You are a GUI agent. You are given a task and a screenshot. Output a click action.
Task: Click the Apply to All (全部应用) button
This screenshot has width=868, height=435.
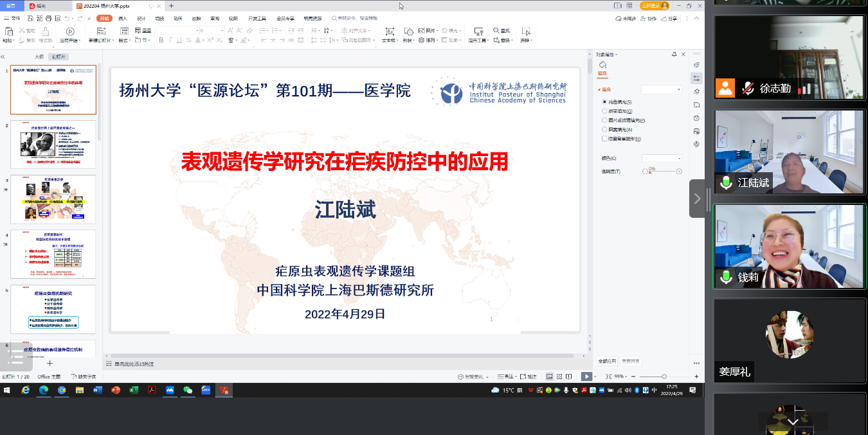[607, 361]
